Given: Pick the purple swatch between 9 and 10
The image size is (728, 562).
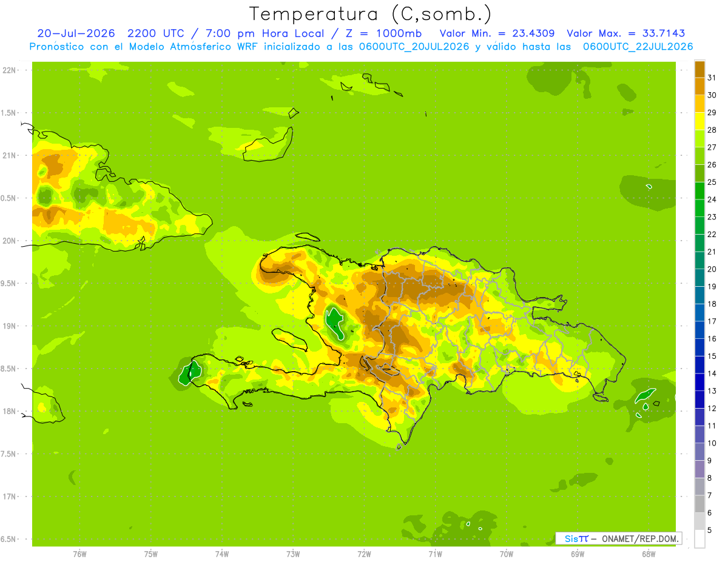Looking at the screenshot, I should click(x=699, y=452).
